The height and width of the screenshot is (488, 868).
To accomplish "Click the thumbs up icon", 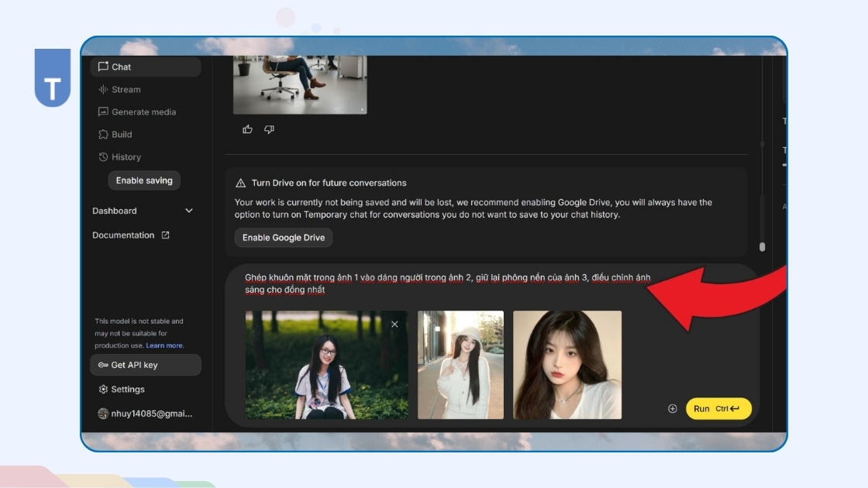I will (247, 129).
